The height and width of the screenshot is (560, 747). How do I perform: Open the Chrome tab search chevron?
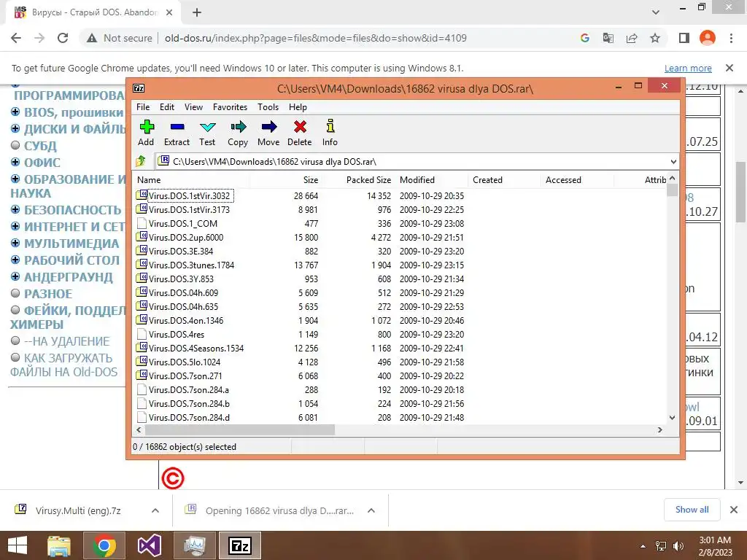[656, 12]
